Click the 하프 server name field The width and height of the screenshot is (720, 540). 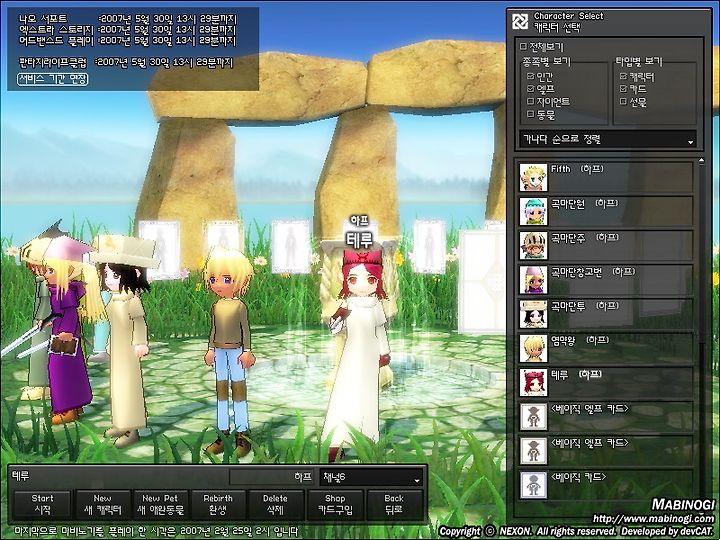tap(272, 477)
